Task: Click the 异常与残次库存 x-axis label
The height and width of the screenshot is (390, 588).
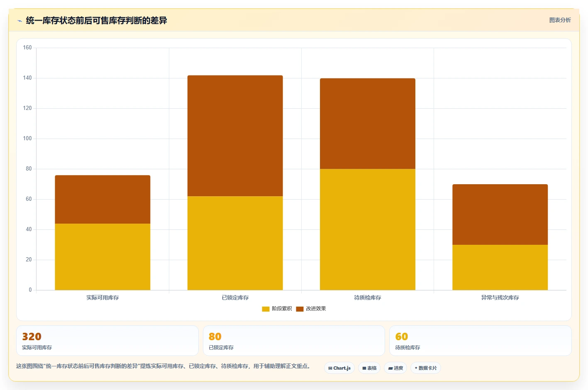Action: click(x=500, y=297)
